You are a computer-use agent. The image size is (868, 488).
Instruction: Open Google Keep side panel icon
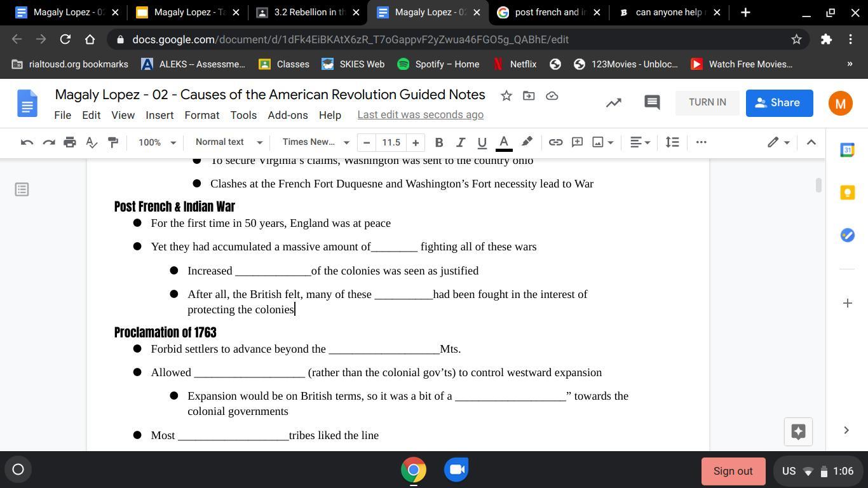846,193
